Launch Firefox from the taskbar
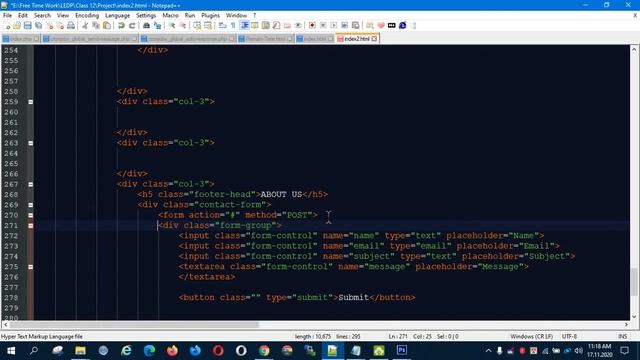Screen dimensions: 640x360 click(172, 351)
